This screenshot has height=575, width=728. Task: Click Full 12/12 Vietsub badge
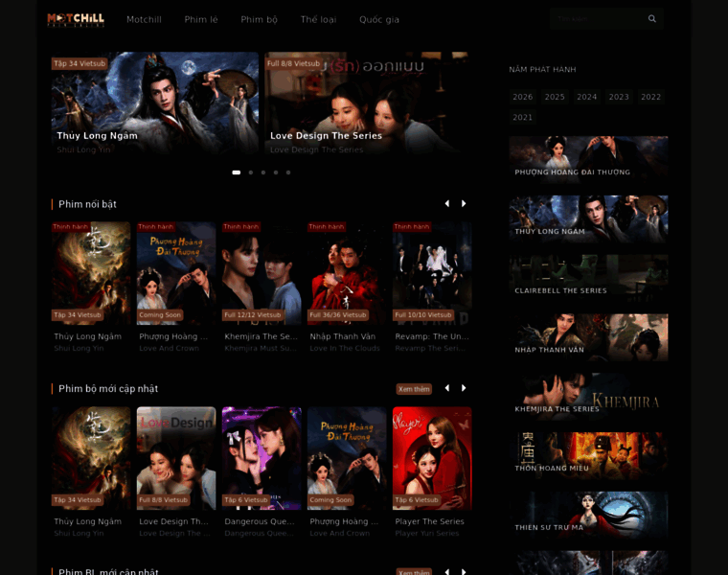[253, 315]
